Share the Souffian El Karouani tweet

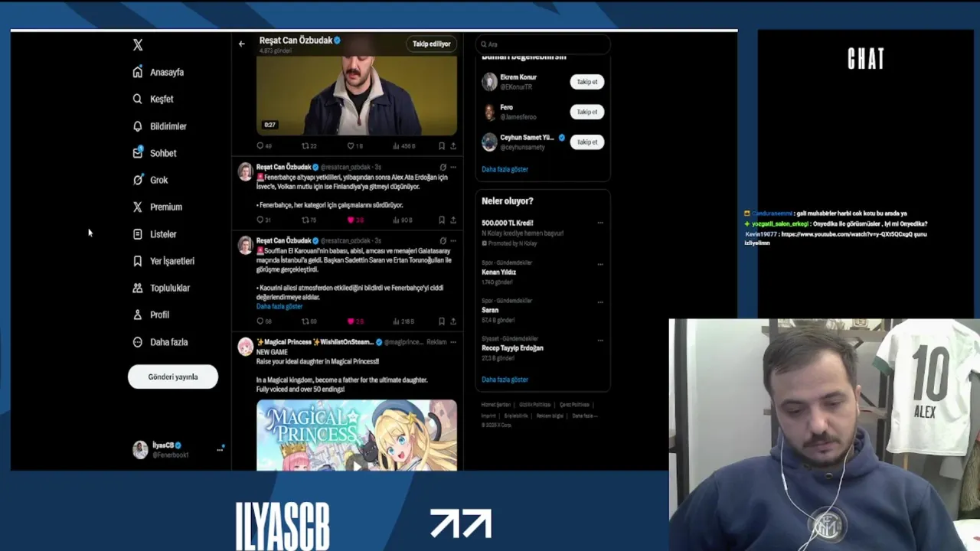[x=453, y=321]
